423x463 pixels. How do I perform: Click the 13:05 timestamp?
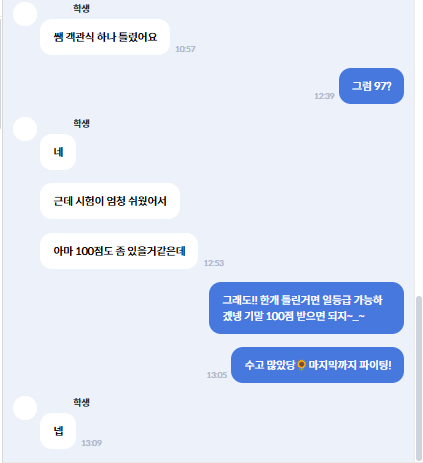click(217, 375)
